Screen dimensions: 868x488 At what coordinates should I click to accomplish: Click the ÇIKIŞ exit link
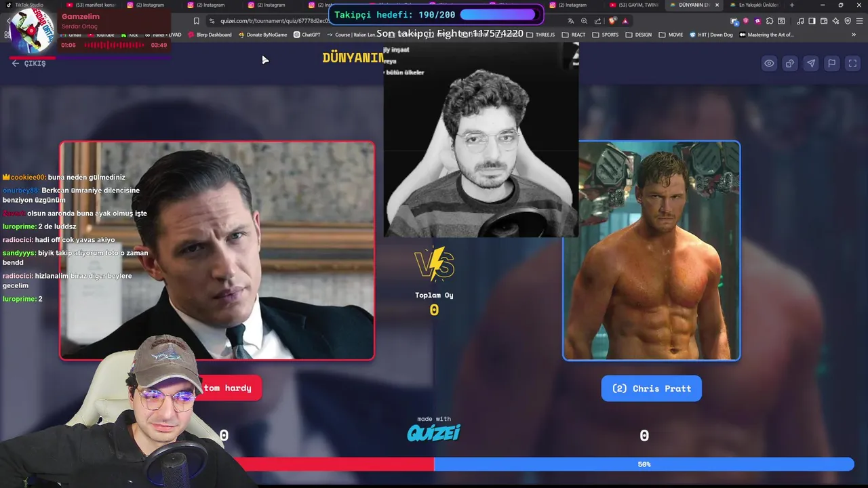(29, 63)
